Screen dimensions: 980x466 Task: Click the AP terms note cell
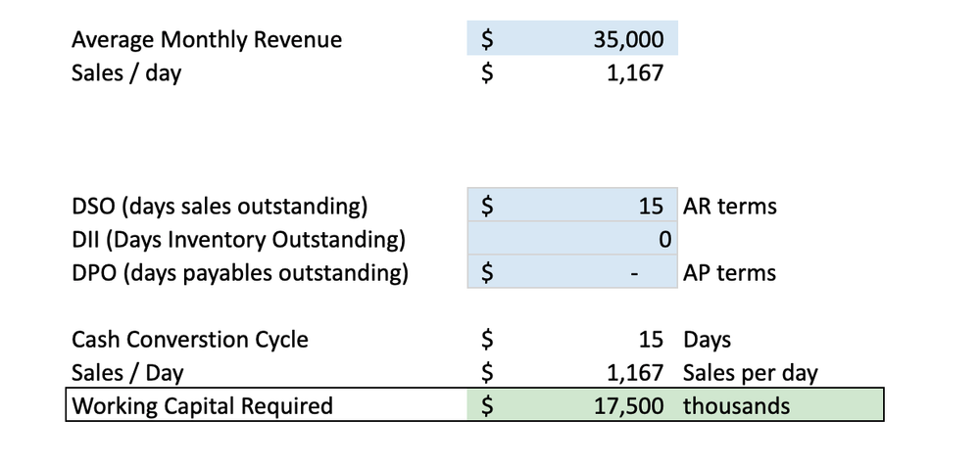[729, 273]
